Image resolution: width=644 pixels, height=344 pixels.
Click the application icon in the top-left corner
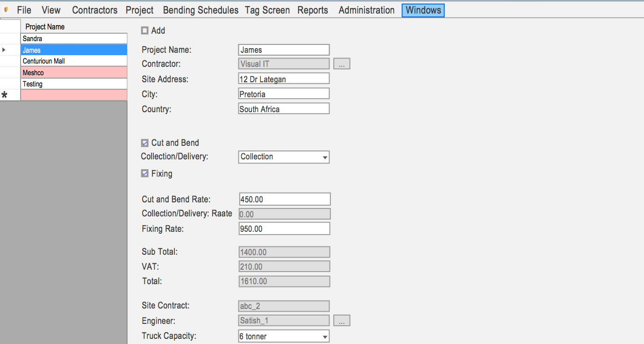[6, 10]
